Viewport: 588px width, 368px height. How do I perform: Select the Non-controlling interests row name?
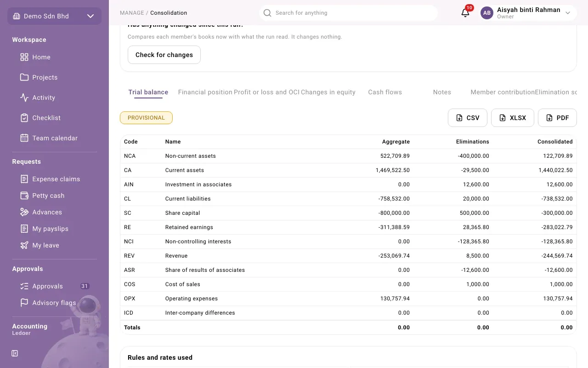(198, 241)
